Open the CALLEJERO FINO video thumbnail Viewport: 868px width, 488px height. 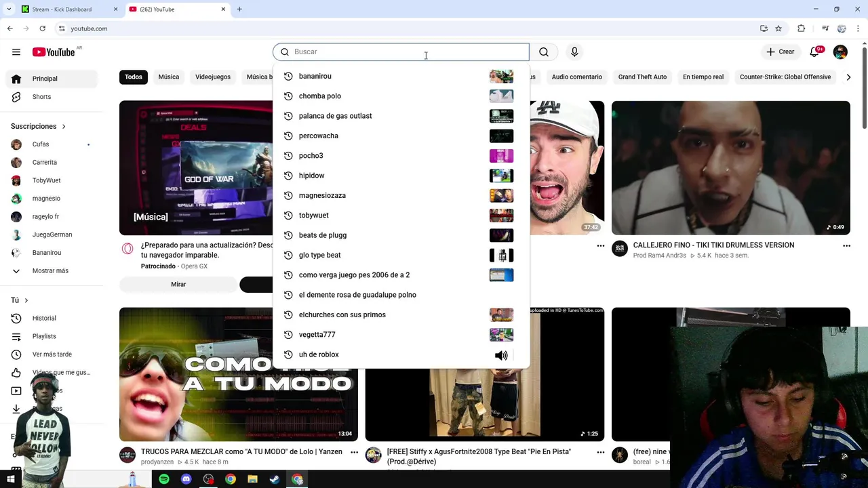click(730, 168)
